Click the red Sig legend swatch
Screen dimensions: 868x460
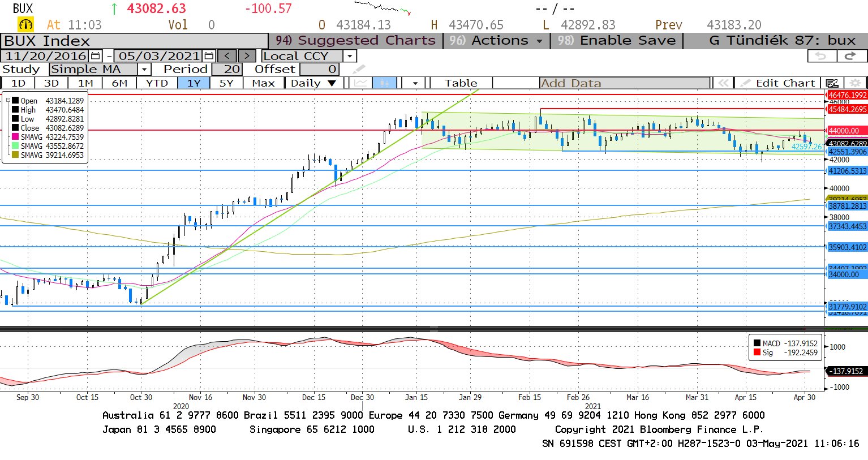(757, 352)
